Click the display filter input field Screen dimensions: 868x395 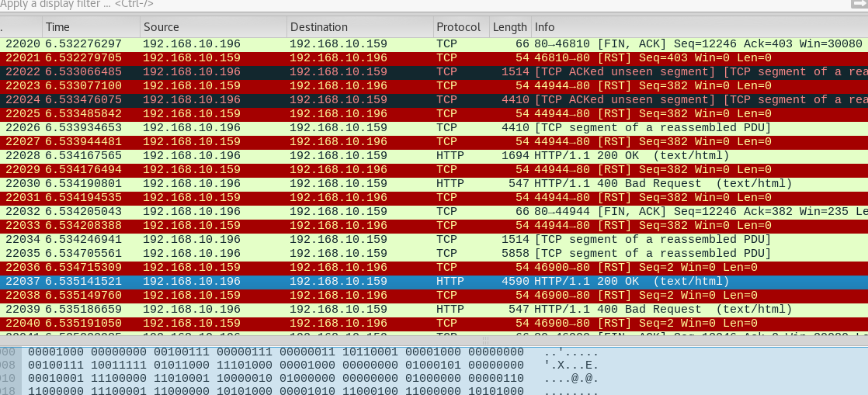pos(388,5)
